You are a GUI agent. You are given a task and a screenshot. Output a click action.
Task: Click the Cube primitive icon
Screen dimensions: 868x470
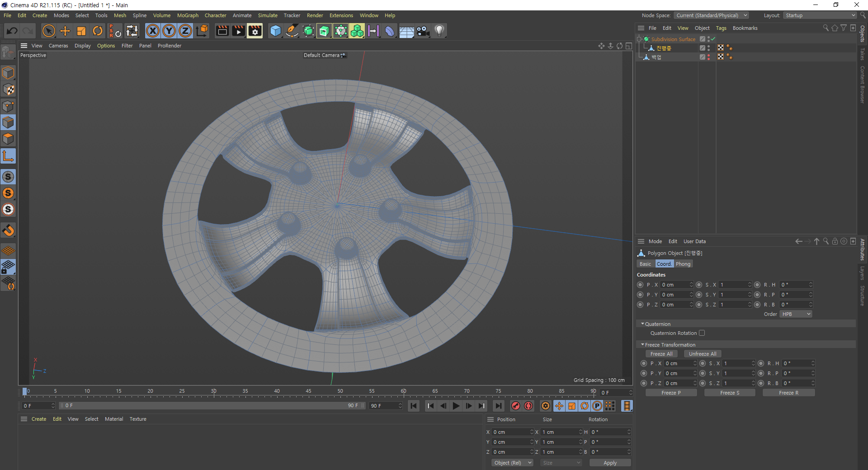(x=275, y=31)
